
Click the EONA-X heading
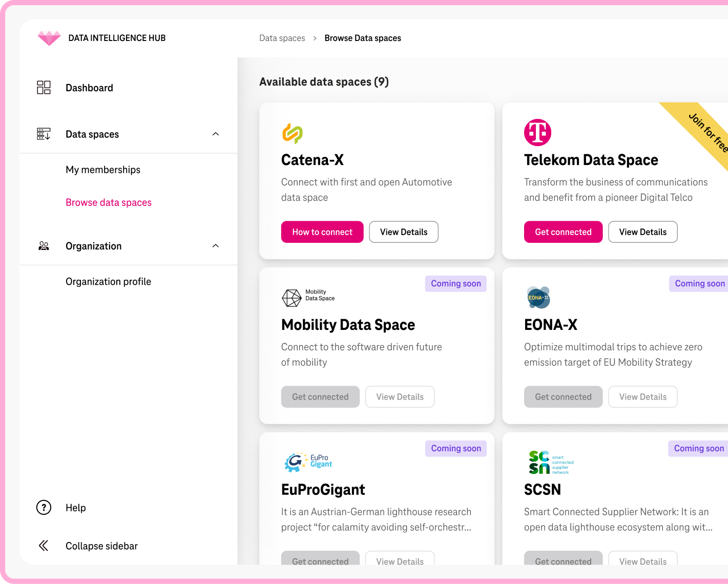(x=551, y=325)
